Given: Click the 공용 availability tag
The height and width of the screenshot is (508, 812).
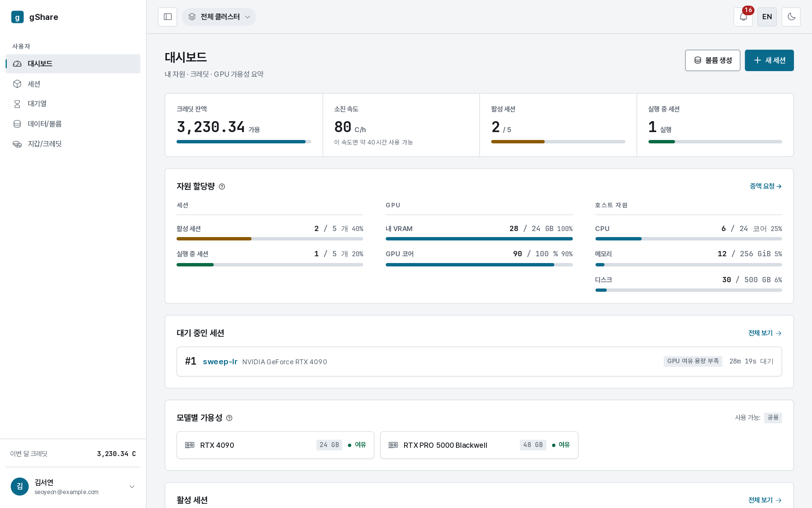Looking at the screenshot, I should point(773,418).
